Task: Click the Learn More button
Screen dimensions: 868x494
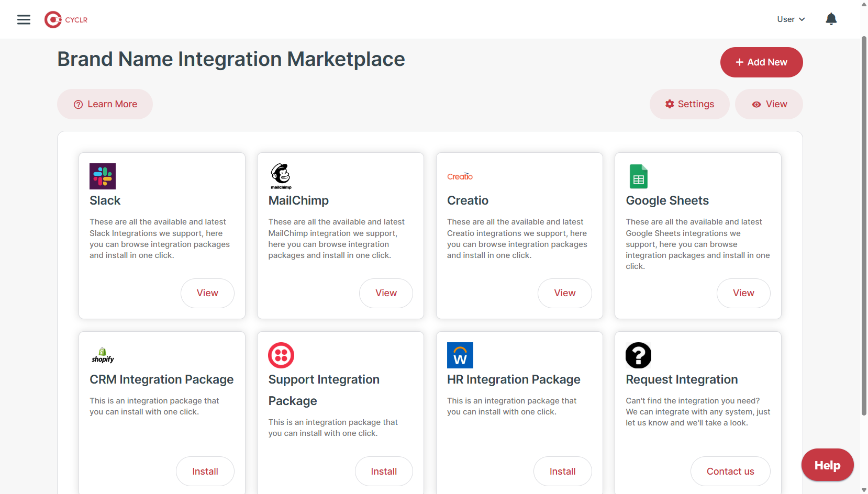Action: 105,104
